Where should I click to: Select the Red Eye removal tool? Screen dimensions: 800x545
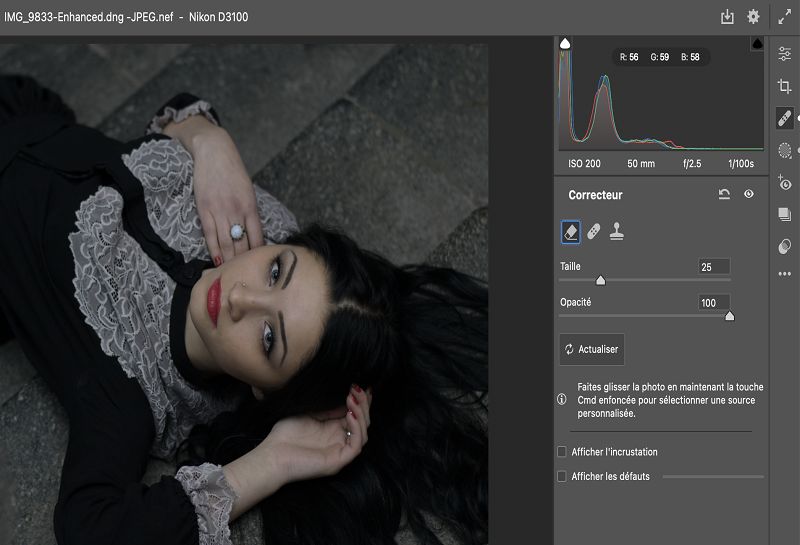(785, 182)
